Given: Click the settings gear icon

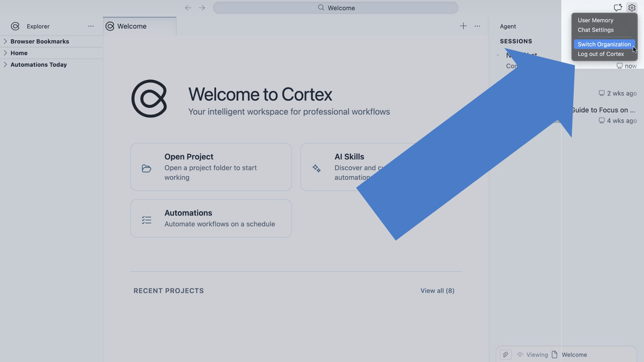Looking at the screenshot, I should pyautogui.click(x=632, y=8).
